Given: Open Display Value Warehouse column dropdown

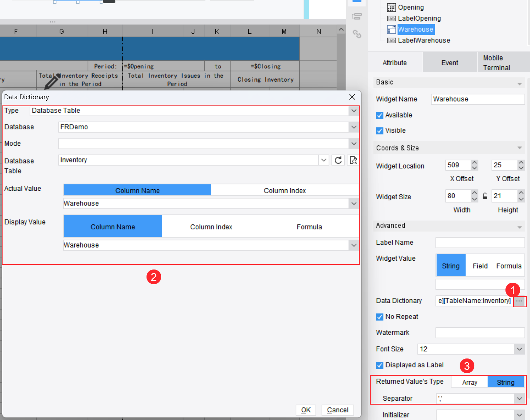Looking at the screenshot, I should click(x=353, y=245).
